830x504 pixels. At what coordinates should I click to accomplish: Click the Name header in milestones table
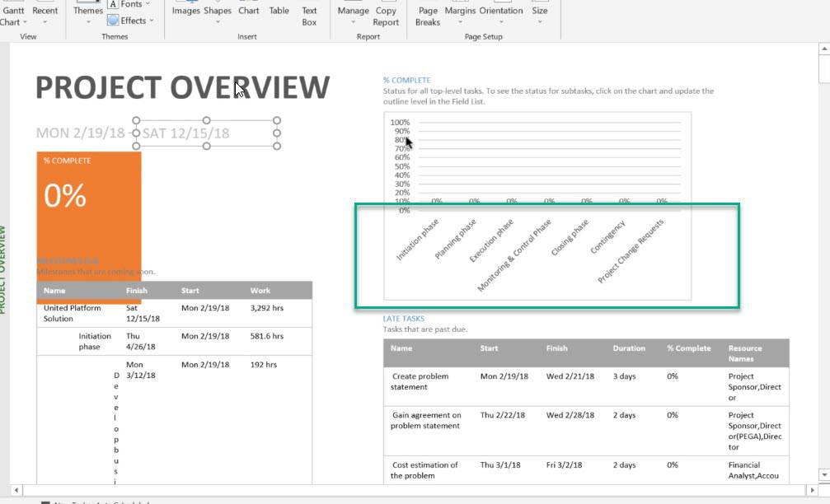pos(54,291)
